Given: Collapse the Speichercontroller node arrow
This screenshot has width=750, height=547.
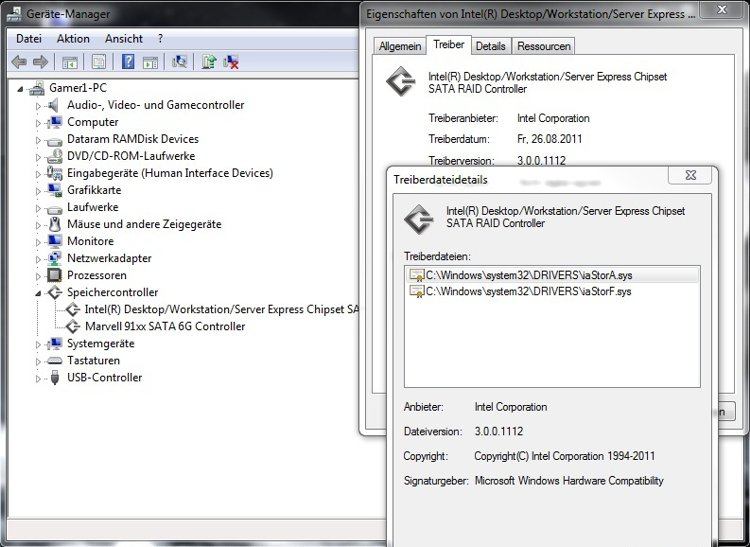Looking at the screenshot, I should pos(38,294).
